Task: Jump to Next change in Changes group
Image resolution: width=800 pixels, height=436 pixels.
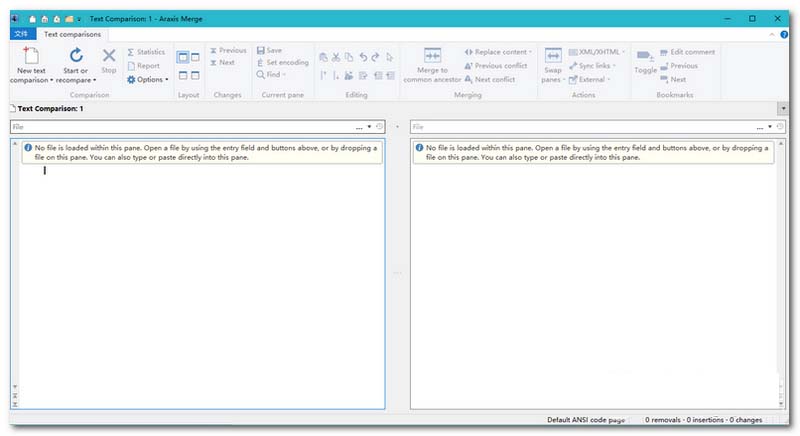Action: pyautogui.click(x=222, y=62)
